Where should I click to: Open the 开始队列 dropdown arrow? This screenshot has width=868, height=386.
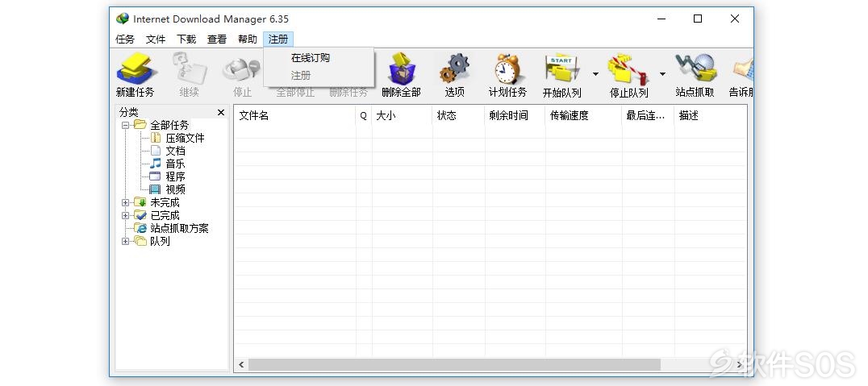pyautogui.click(x=595, y=74)
